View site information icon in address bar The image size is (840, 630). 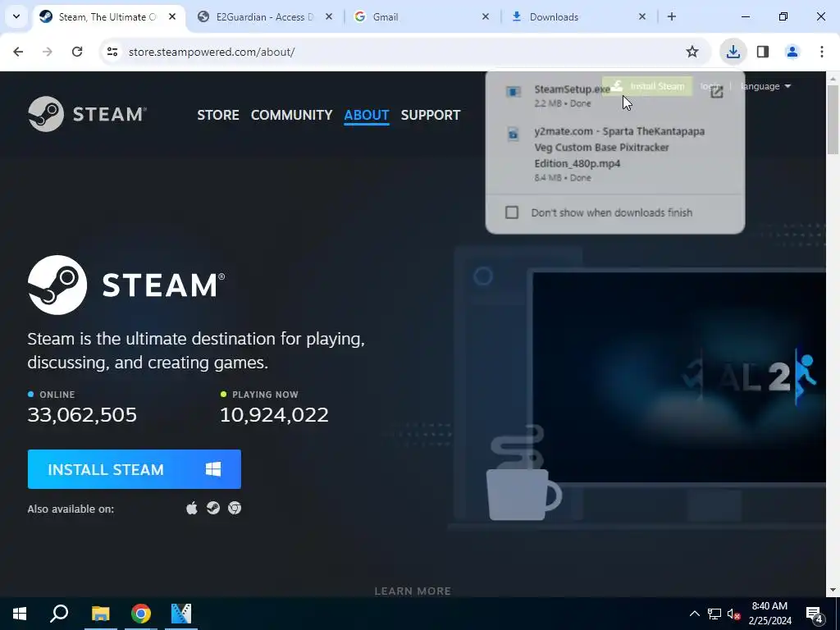112,52
